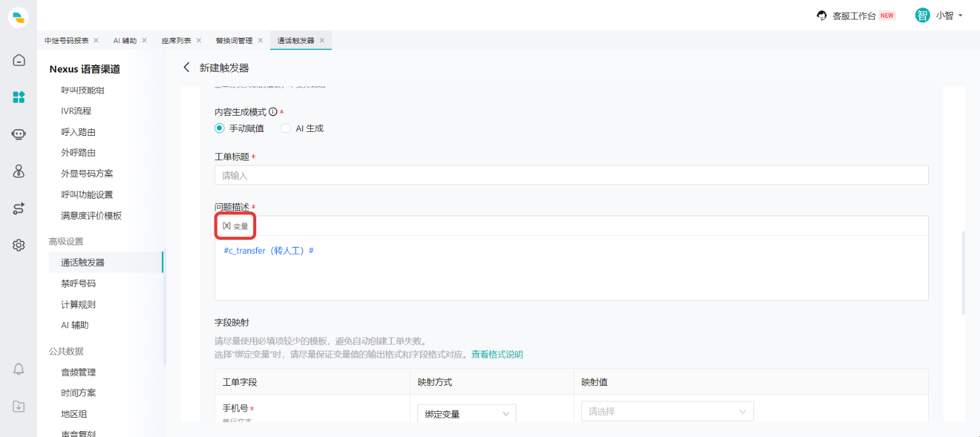Switch to the AI 辅助 tab
980x437 pixels.
tap(125, 40)
